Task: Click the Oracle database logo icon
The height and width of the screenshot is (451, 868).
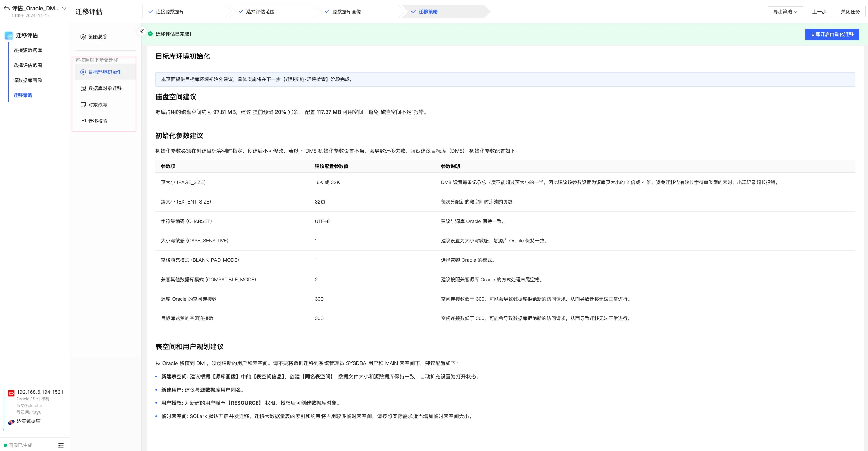Action: (x=11, y=393)
